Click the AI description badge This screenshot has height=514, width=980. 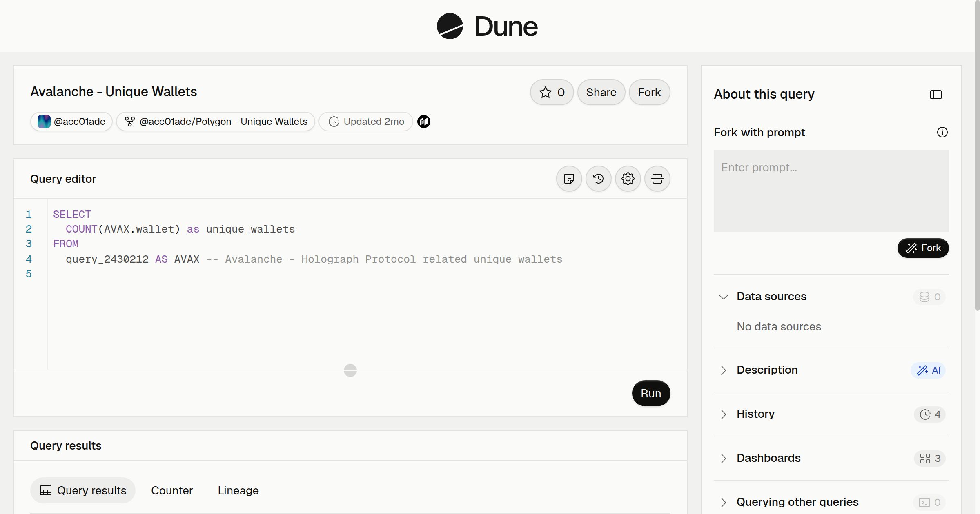tap(928, 370)
